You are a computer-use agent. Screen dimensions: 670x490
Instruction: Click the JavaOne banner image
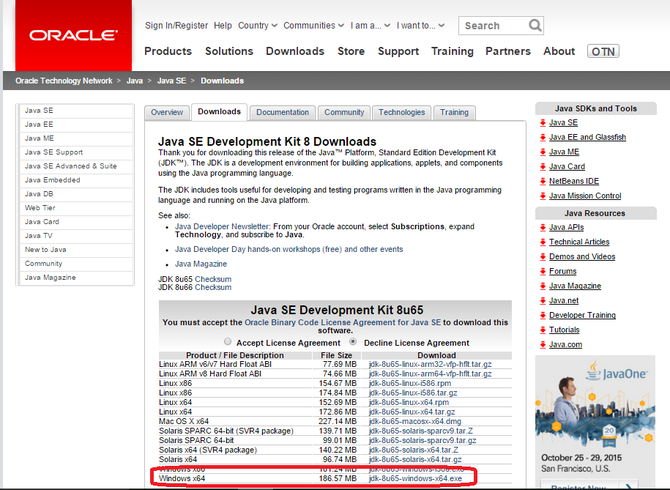tap(595, 421)
